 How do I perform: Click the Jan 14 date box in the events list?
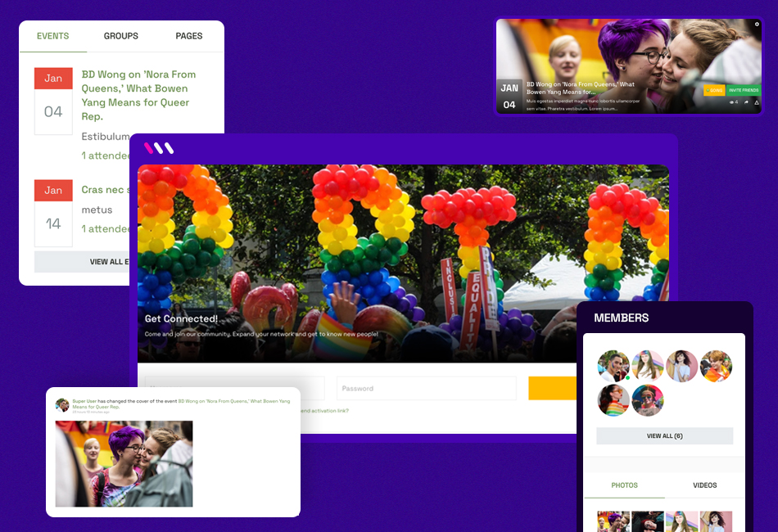point(53,213)
